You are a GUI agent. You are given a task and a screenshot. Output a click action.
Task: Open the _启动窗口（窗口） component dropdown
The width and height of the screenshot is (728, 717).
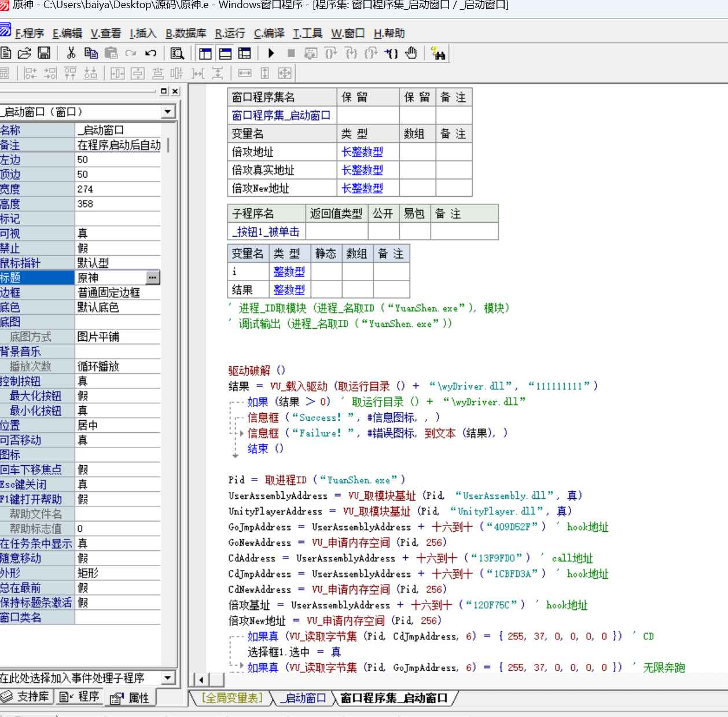tap(168, 112)
